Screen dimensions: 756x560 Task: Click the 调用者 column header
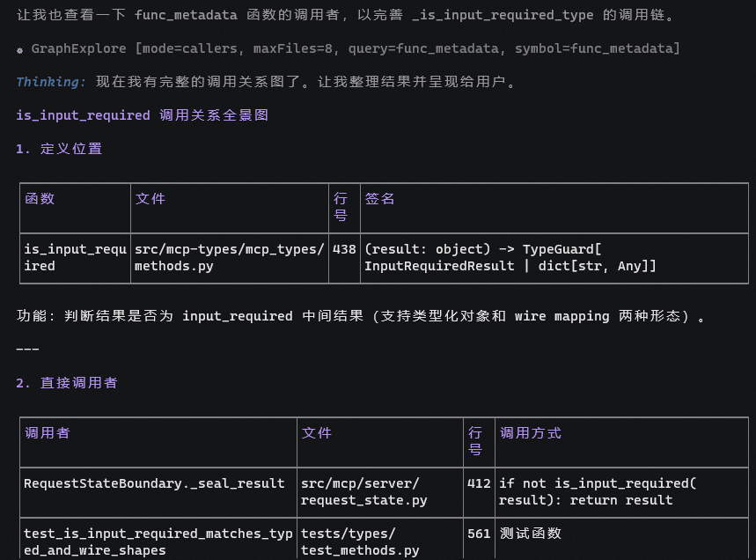tap(48, 433)
